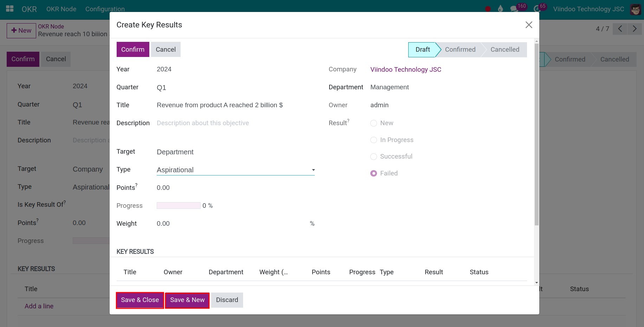Click Cancel button in the dialog
This screenshot has width=644, height=327.
tap(166, 50)
